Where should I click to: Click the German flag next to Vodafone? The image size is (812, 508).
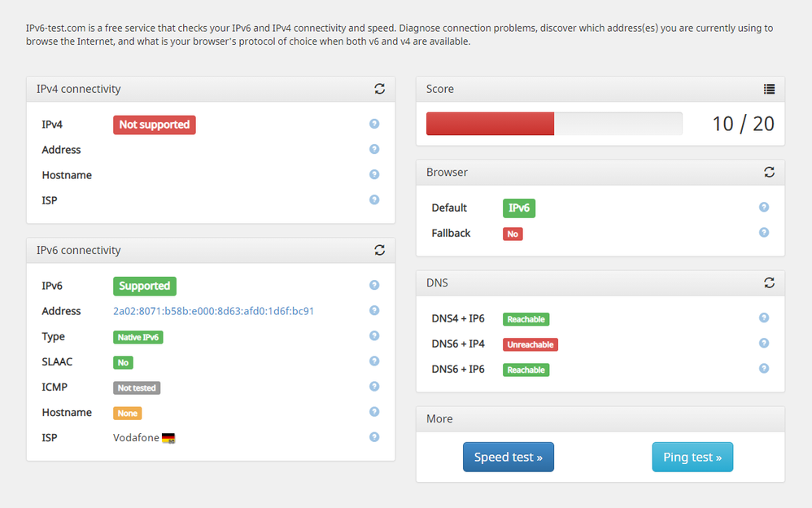[x=168, y=438]
